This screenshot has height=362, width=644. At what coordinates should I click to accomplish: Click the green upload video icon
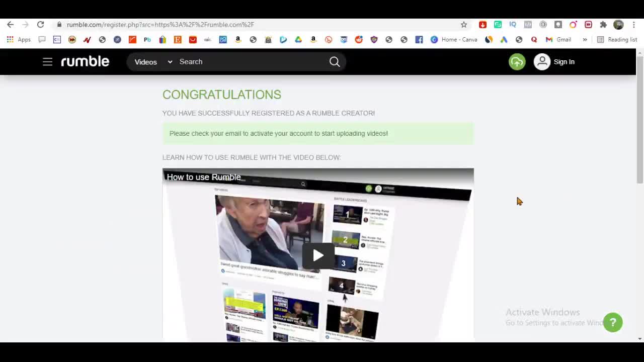(x=517, y=62)
